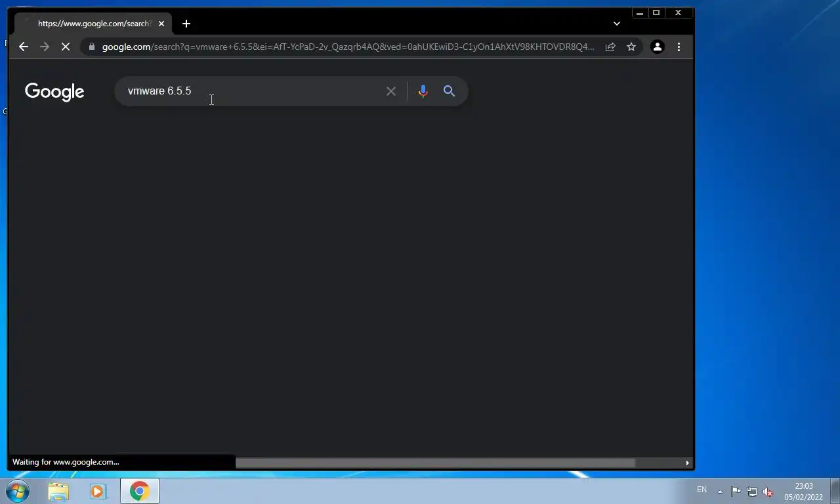The height and width of the screenshot is (504, 840).
Task: Clear the search box with the X
Action: click(x=391, y=91)
